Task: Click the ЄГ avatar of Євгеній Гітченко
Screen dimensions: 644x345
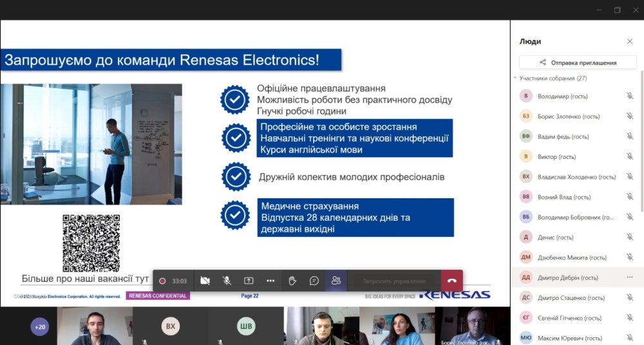Action: [x=526, y=317]
